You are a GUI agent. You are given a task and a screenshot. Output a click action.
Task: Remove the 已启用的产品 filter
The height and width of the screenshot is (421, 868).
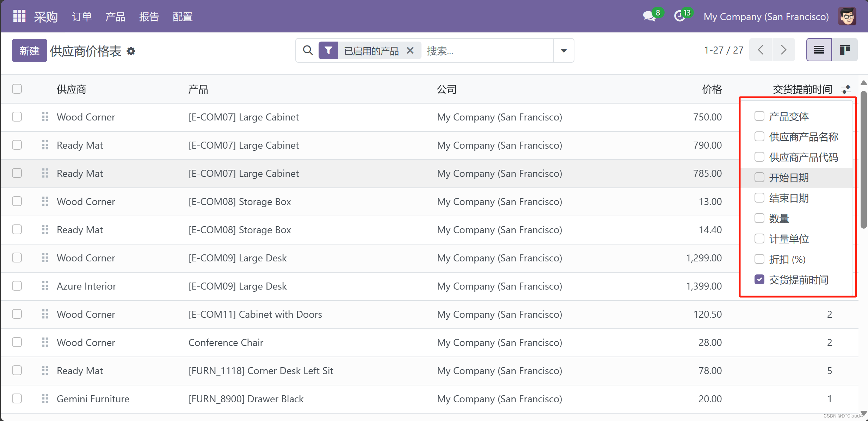(x=410, y=51)
